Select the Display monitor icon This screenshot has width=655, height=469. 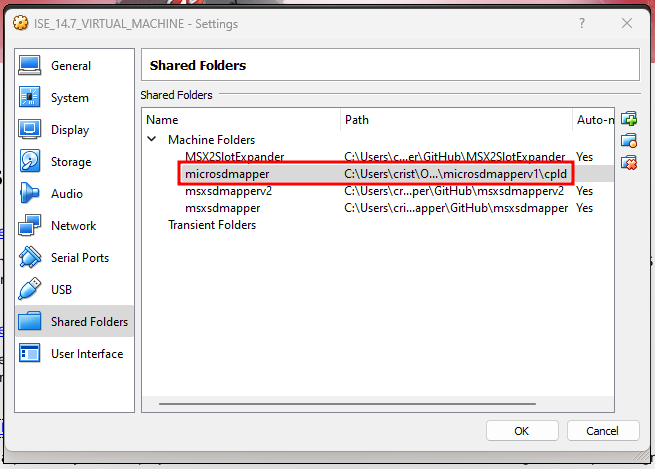(30, 130)
